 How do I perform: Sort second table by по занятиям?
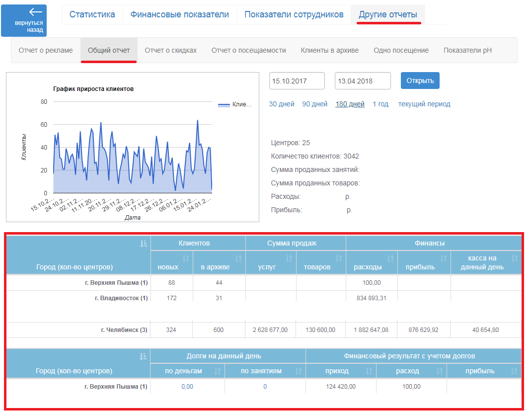pyautogui.click(x=299, y=371)
